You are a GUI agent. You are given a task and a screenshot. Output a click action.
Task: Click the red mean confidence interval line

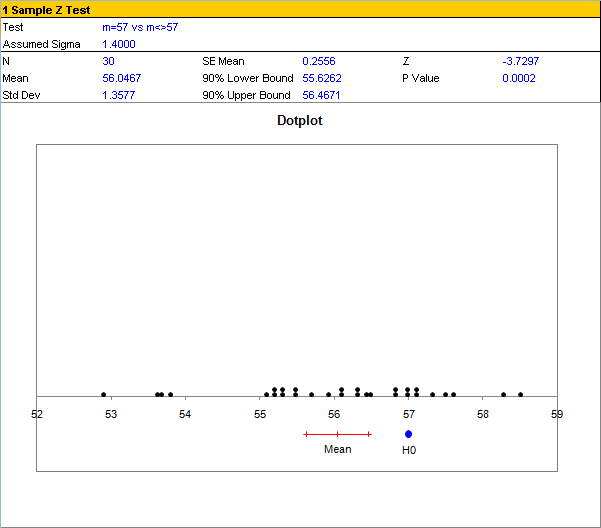tap(337, 434)
